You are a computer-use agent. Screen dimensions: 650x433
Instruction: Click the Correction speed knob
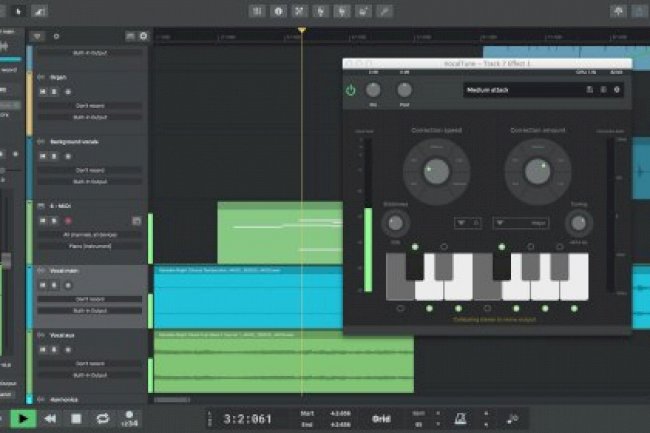434,171
